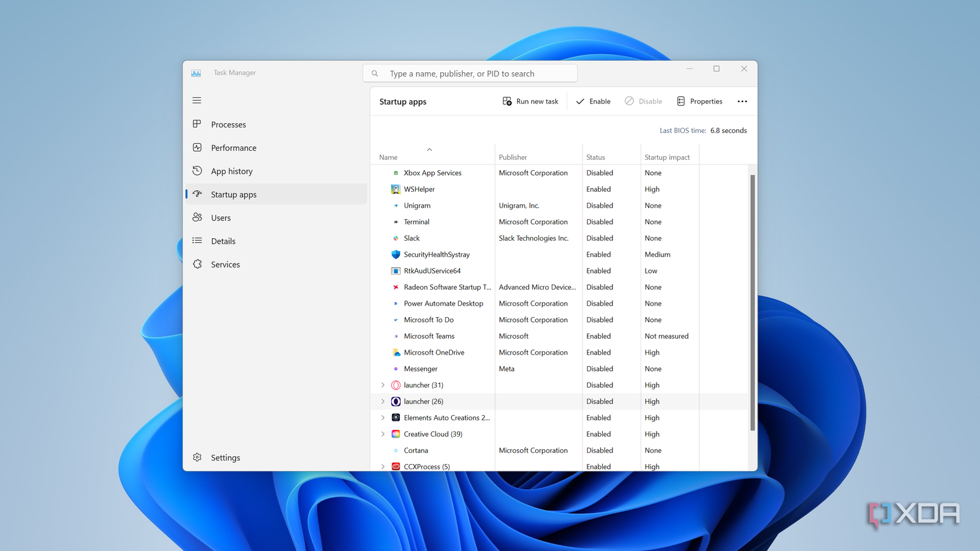Open the hamburger navigation menu
The height and width of the screenshot is (551, 980).
[x=197, y=100]
